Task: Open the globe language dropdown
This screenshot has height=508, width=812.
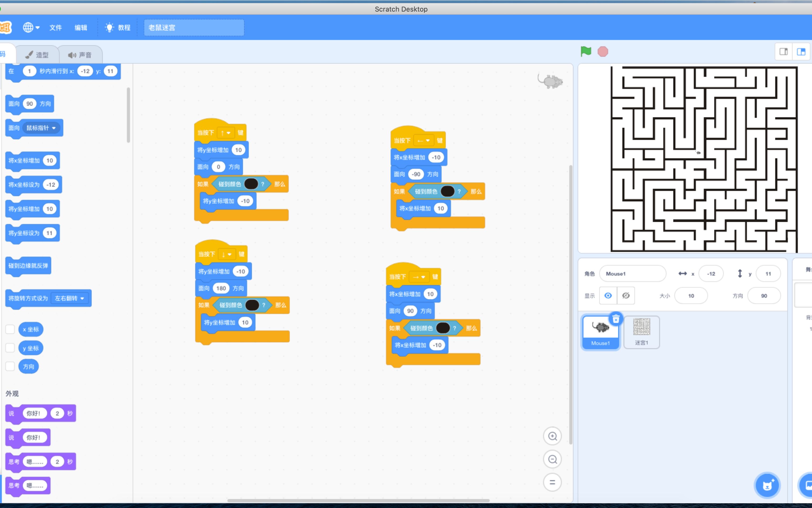Action: point(31,28)
